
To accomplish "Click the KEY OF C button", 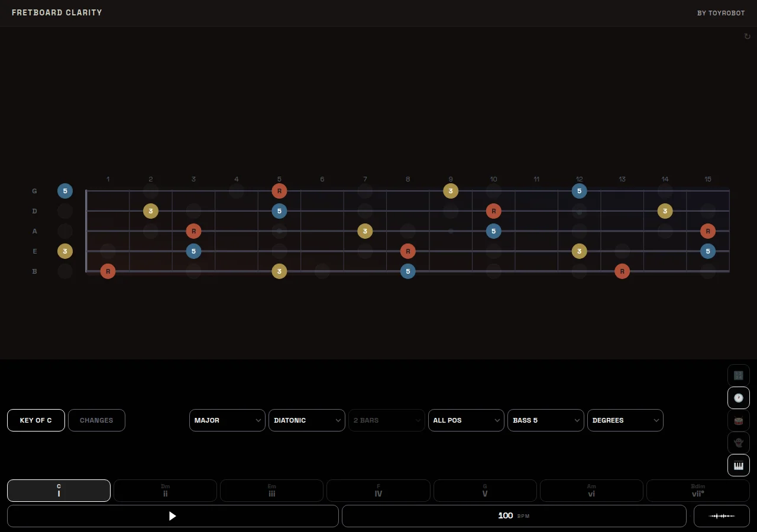I will [36, 420].
